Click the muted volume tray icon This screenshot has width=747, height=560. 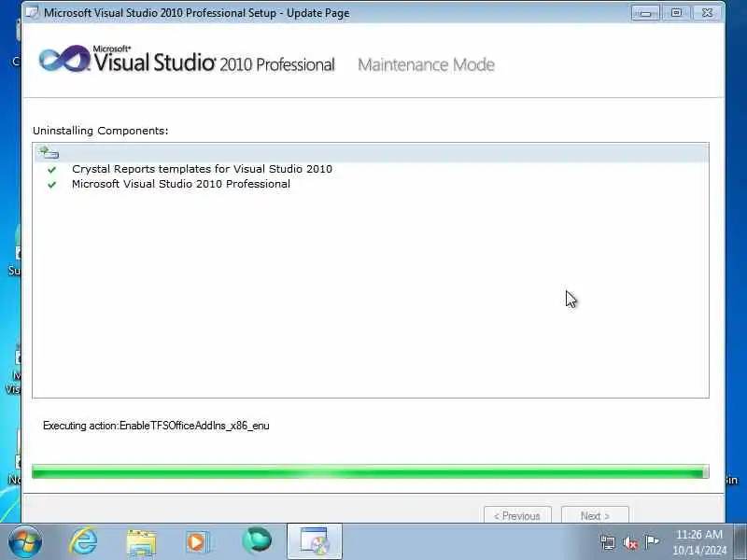pyautogui.click(x=629, y=542)
